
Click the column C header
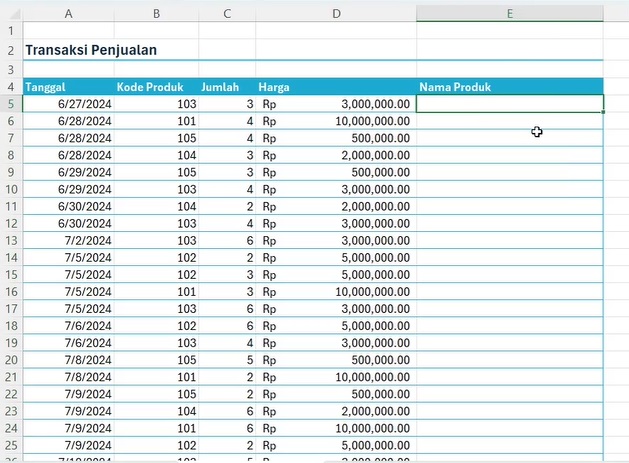227,14
